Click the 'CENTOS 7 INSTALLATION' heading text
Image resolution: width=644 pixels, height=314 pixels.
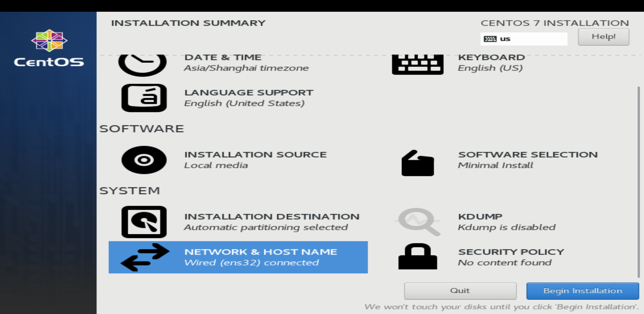pyautogui.click(x=555, y=23)
